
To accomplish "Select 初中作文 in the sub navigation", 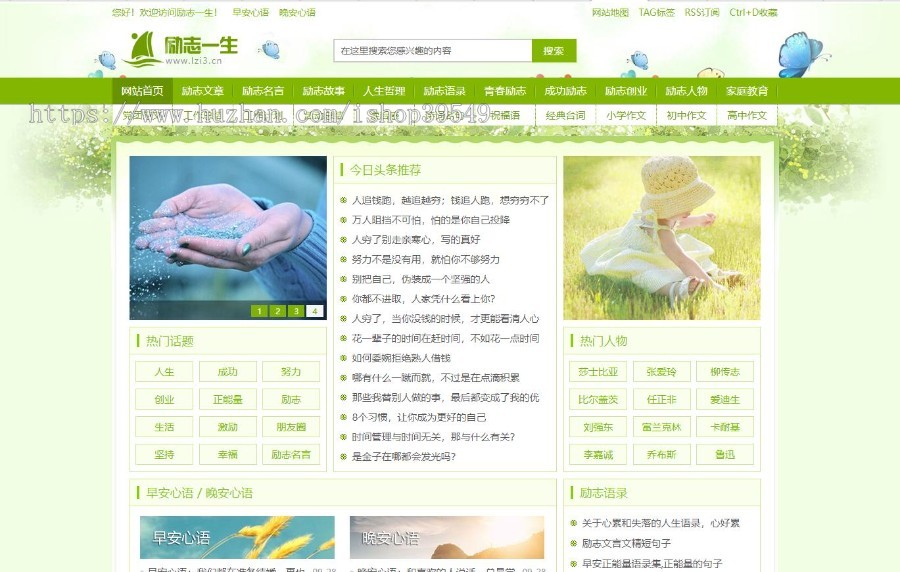I will [x=686, y=115].
